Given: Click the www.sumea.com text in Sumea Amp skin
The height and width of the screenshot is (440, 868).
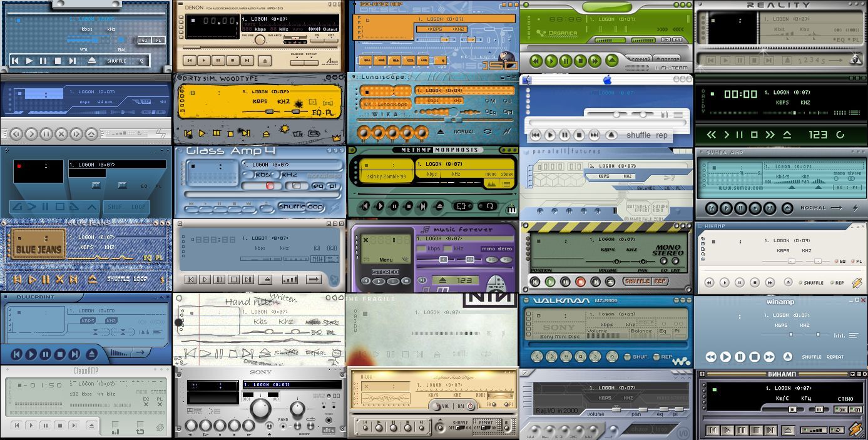Looking at the screenshot, I should tap(740, 187).
